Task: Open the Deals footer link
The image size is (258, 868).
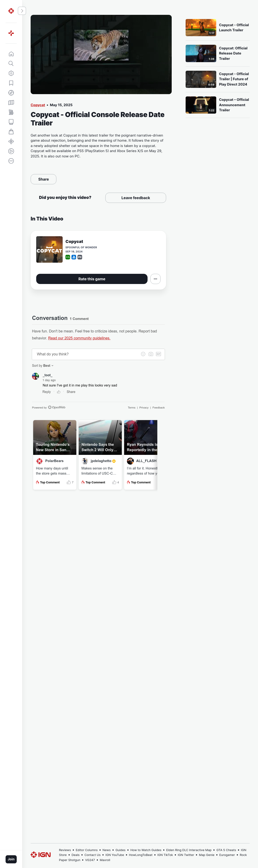Action: click(76, 855)
